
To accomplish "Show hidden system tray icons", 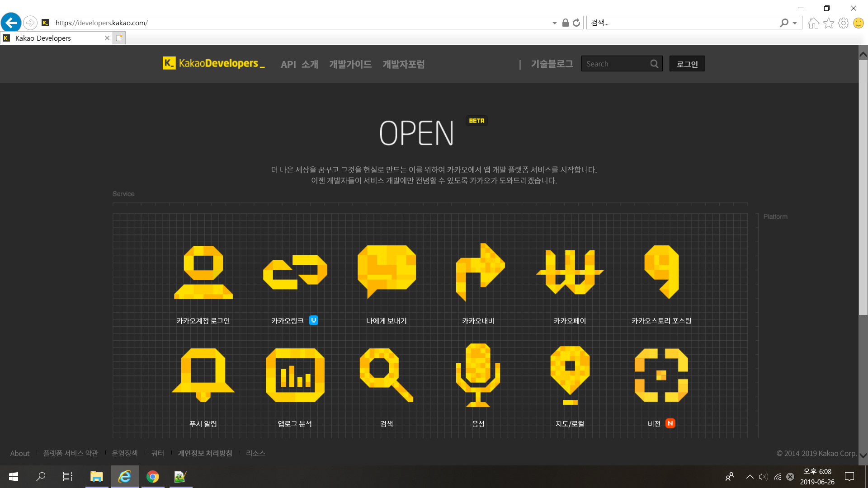I will point(750,477).
